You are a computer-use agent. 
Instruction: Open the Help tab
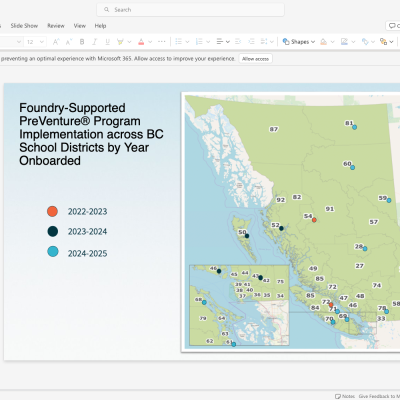(x=100, y=26)
